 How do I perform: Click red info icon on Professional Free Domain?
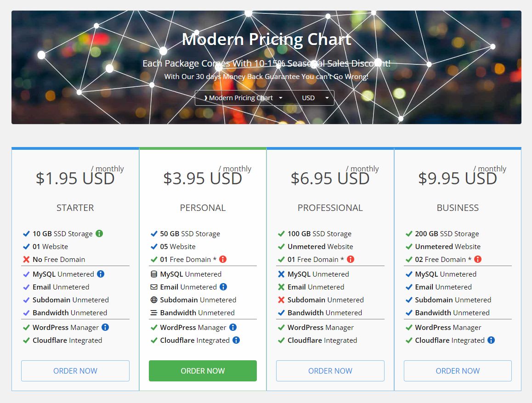(351, 259)
